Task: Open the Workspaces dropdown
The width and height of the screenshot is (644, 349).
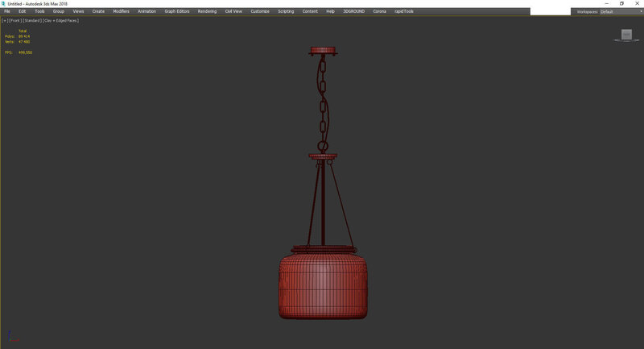Action: [619, 12]
